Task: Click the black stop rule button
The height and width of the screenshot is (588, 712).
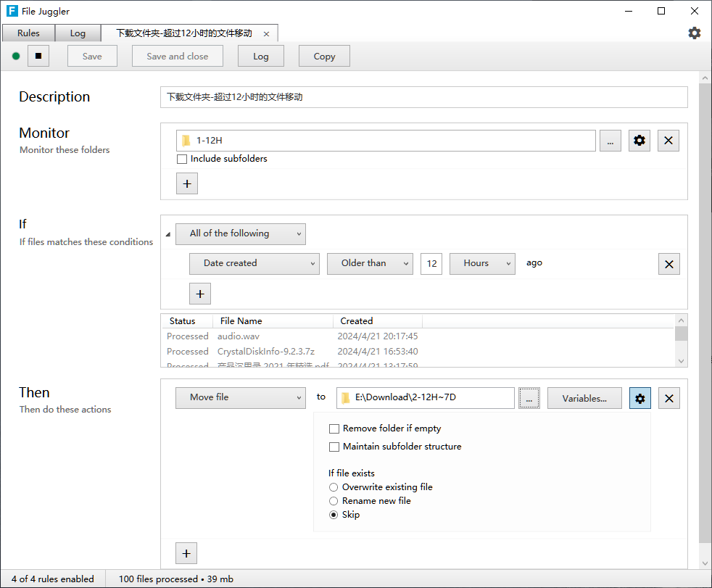Action: coord(38,56)
